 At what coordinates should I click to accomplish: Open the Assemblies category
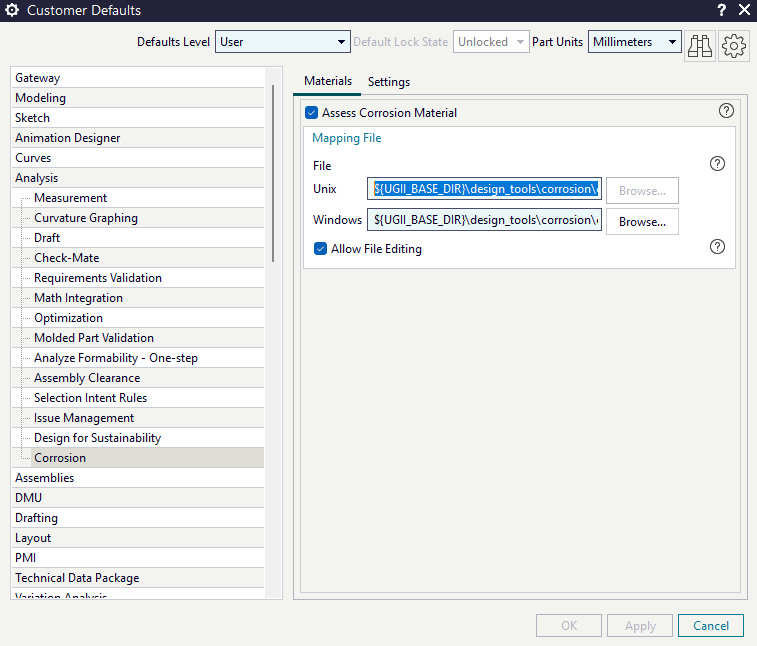point(45,478)
